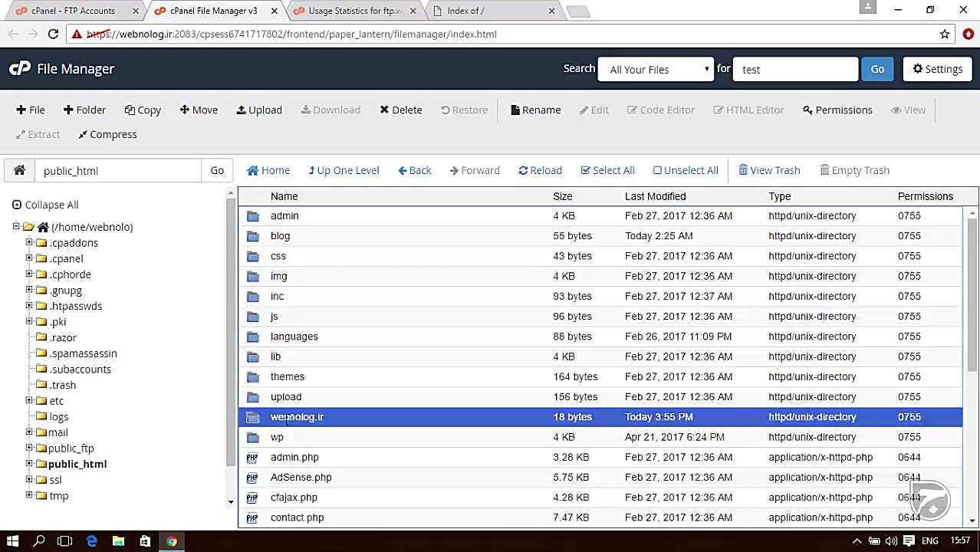Navigate Up One Level
This screenshot has width=980, height=552.
344,170
